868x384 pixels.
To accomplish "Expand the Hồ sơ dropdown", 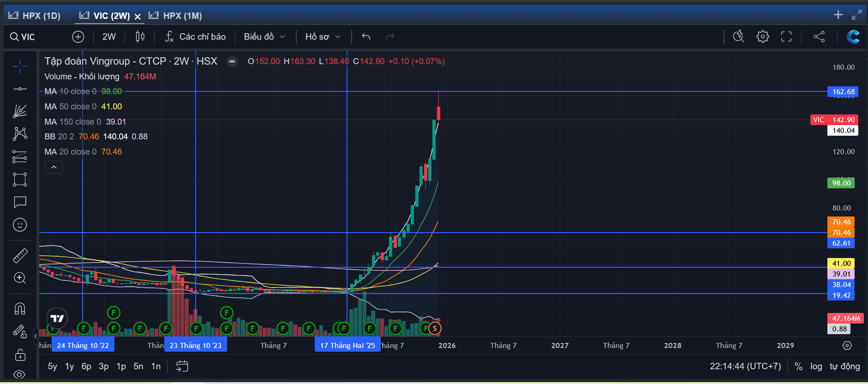I will pyautogui.click(x=323, y=37).
